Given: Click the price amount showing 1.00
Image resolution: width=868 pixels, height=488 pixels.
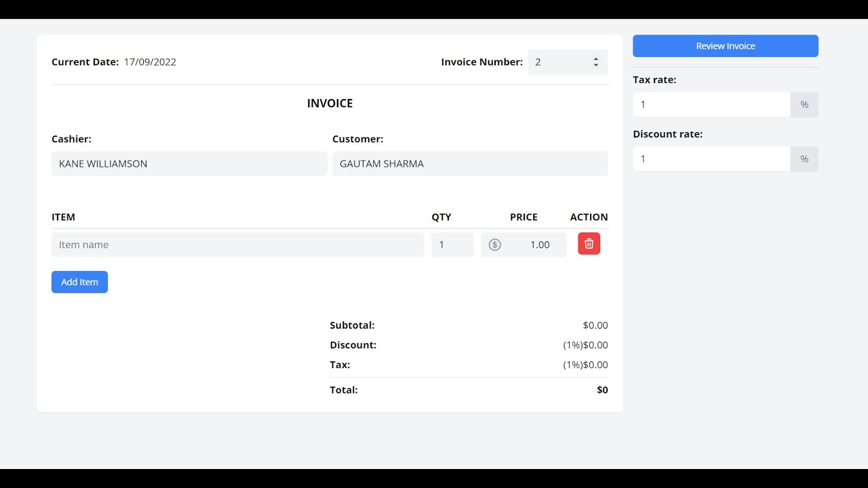Looking at the screenshot, I should pyautogui.click(x=539, y=245).
